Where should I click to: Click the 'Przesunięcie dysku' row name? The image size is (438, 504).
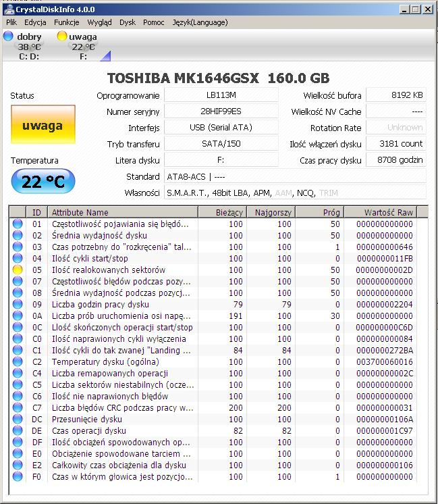click(86, 419)
